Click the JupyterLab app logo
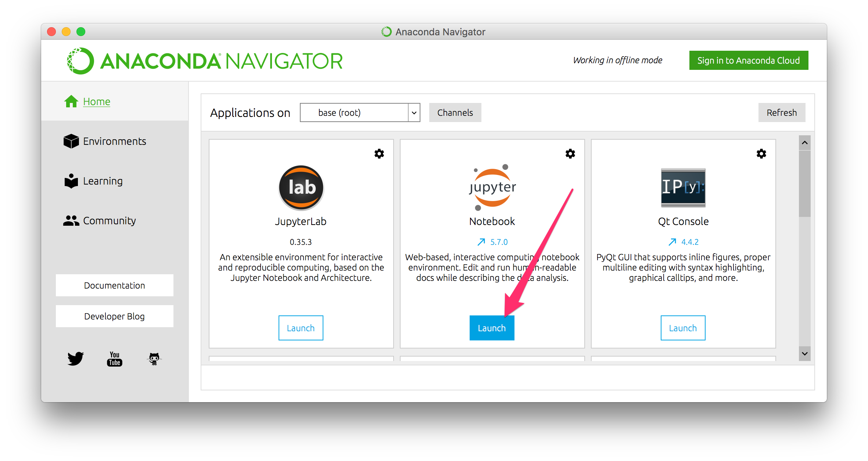This screenshot has height=461, width=868. (301, 187)
